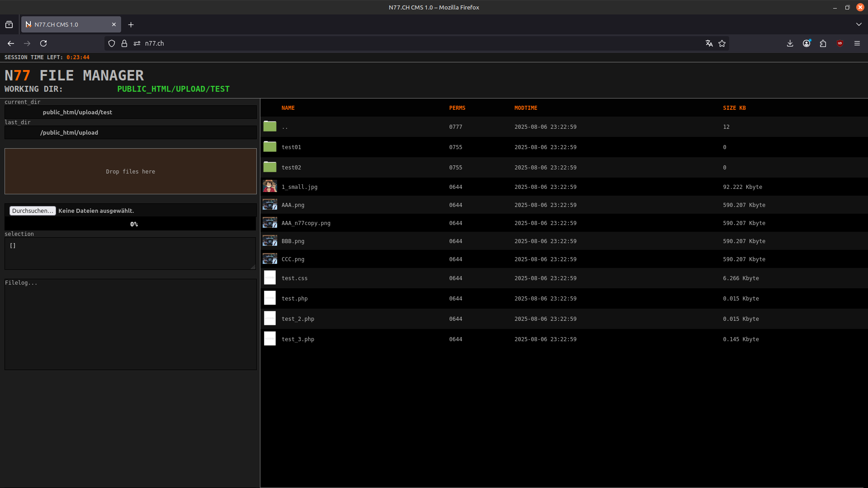The height and width of the screenshot is (488, 868).
Task: Open the parent directory folder icon
Action: pyautogui.click(x=270, y=127)
